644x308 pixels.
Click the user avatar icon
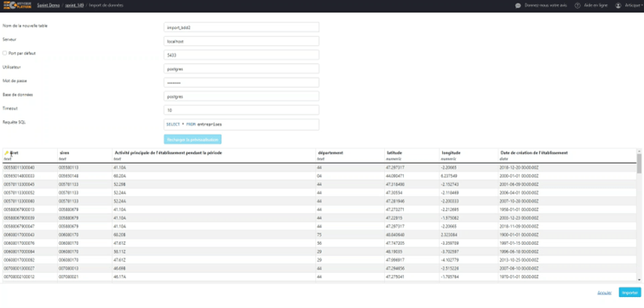point(618,6)
